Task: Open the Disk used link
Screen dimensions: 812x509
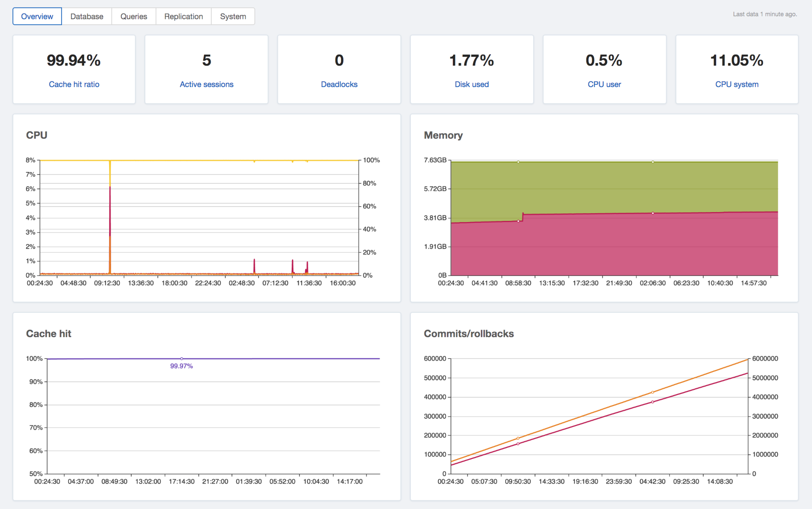Action: [472, 84]
